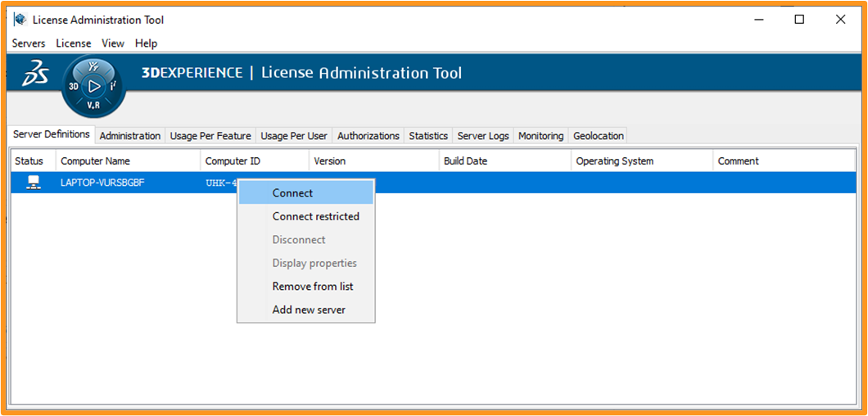
Task: Open the Authorizations tab
Action: (368, 136)
